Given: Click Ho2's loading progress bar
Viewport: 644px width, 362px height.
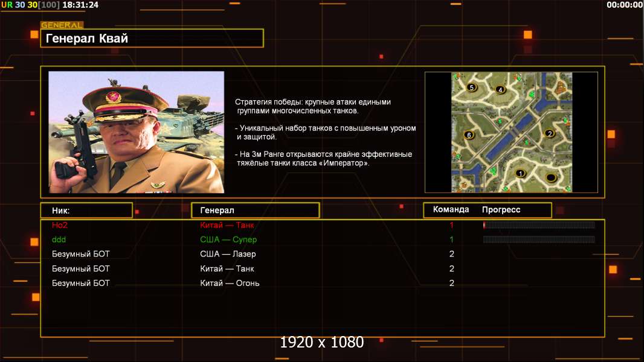Looking at the screenshot, I should [x=539, y=224].
